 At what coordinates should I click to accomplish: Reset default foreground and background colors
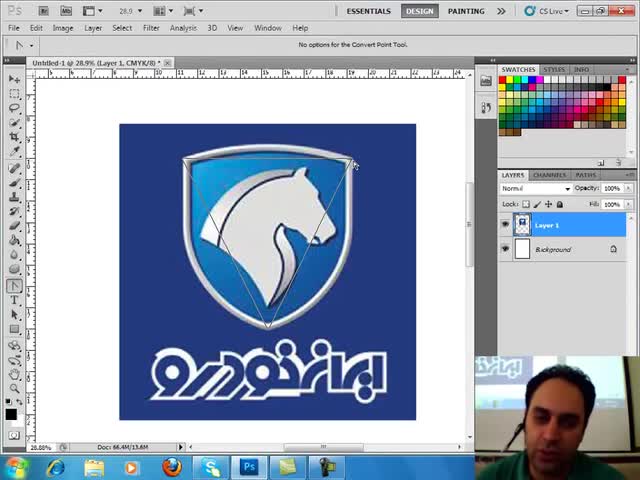pos(9,402)
